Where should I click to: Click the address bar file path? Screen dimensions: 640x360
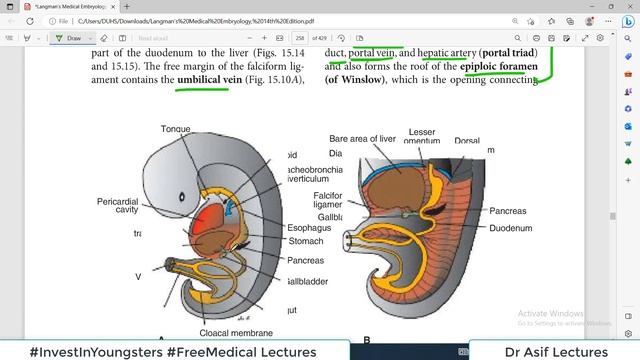click(196, 21)
